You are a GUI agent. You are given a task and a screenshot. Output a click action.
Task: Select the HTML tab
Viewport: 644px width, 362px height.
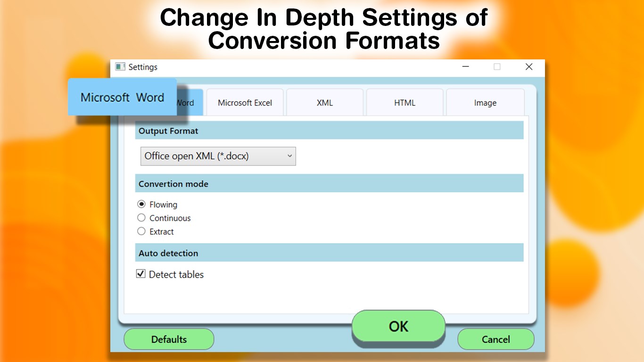click(405, 102)
